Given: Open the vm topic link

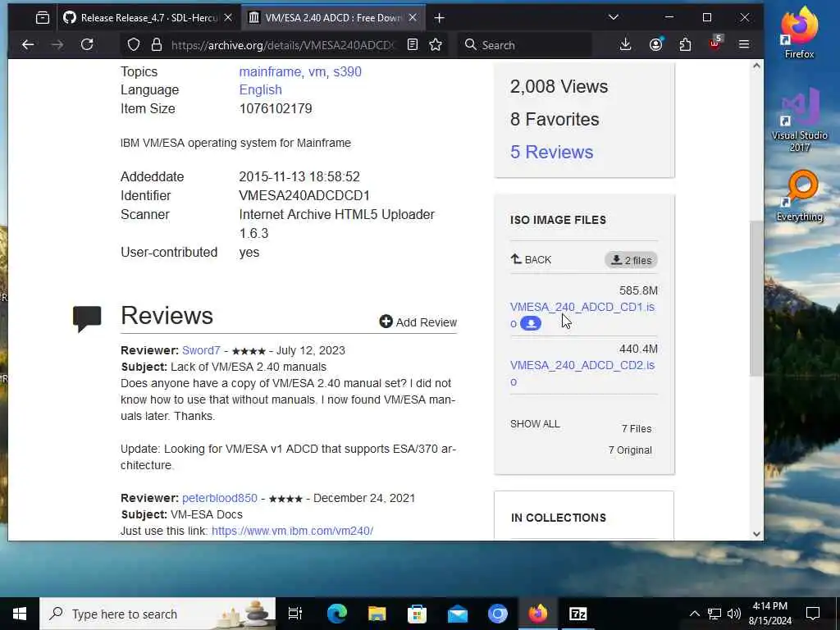Looking at the screenshot, I should click(x=317, y=72).
